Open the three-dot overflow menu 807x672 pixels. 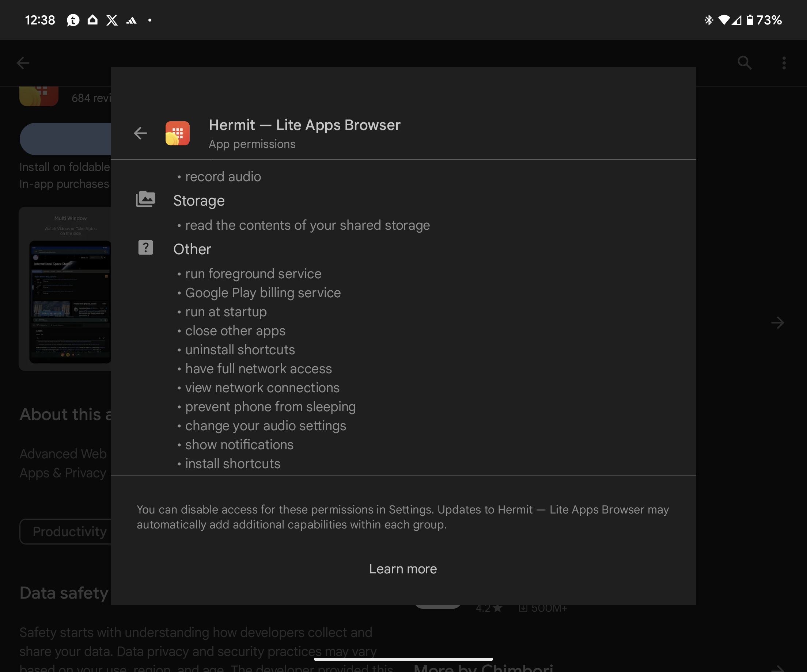(x=784, y=62)
